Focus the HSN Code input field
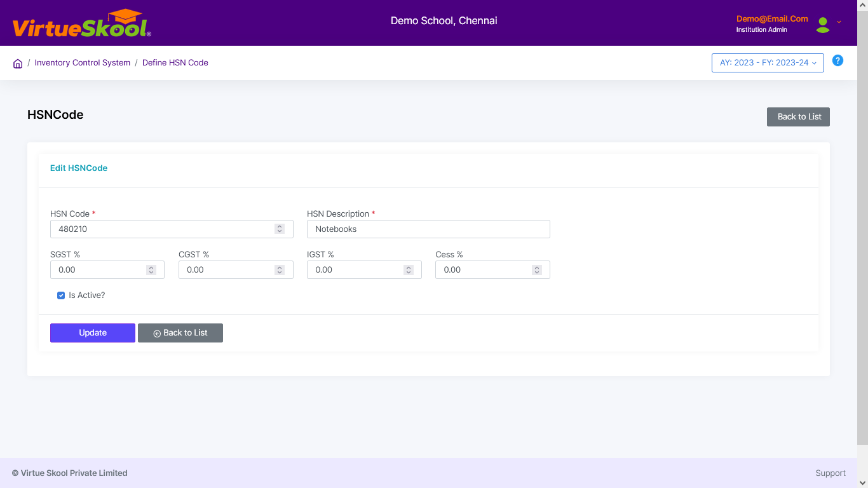868x488 pixels. 172,229
